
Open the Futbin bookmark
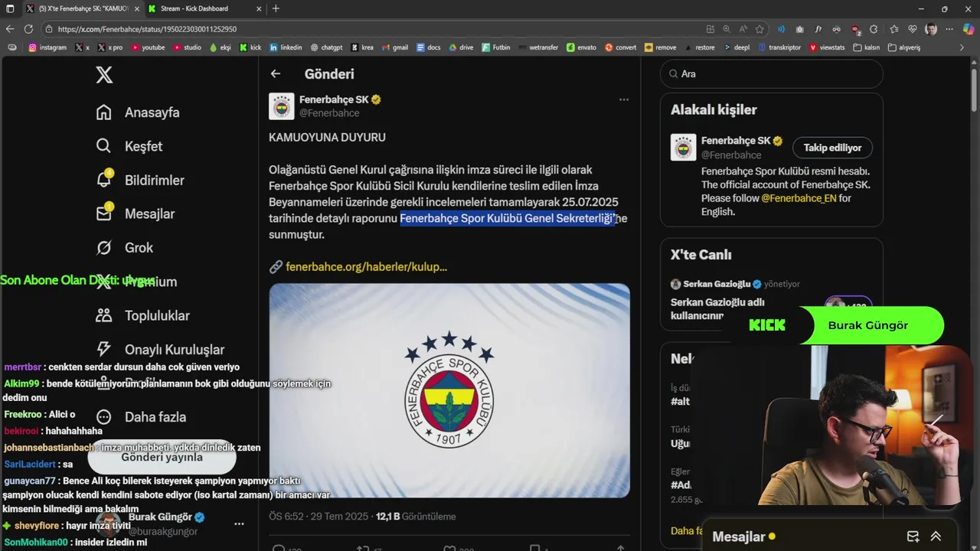click(x=496, y=47)
